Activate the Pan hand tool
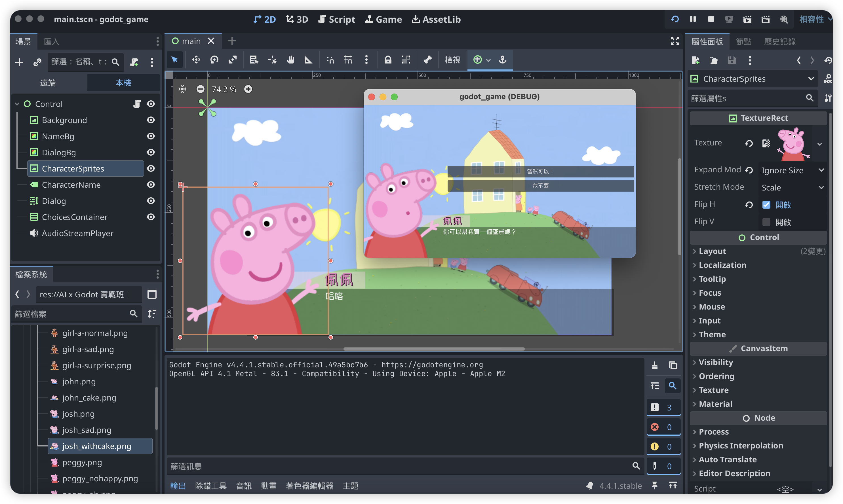 pos(290,60)
